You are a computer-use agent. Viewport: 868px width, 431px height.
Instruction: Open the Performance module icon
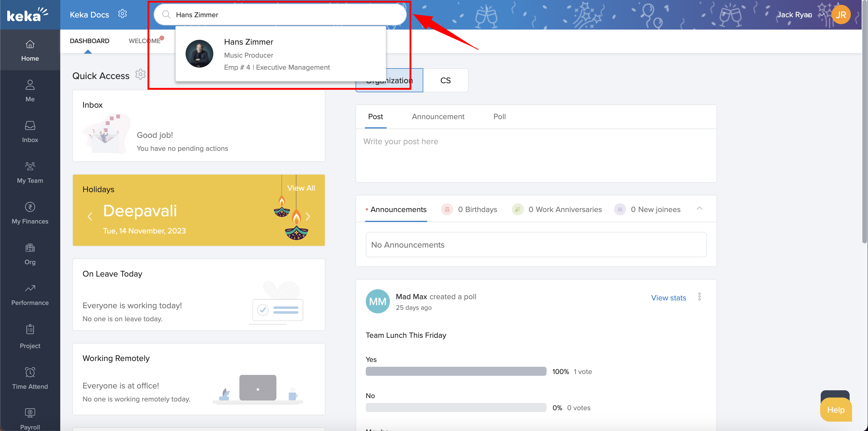[30, 289]
